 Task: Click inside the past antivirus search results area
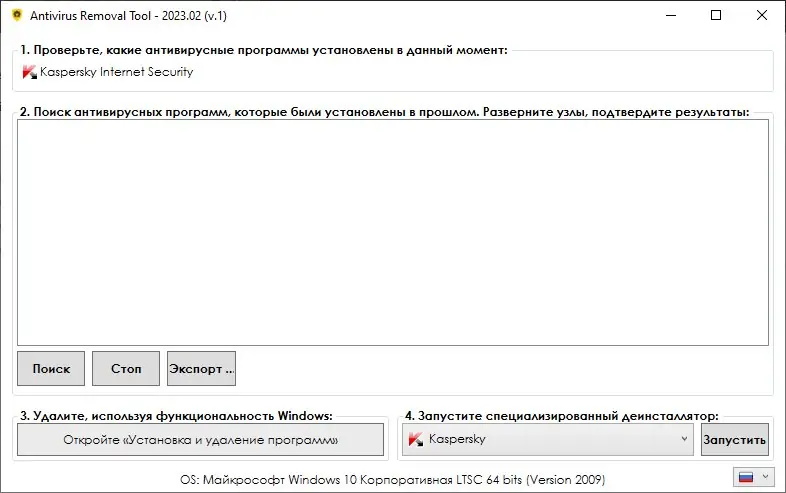393,232
